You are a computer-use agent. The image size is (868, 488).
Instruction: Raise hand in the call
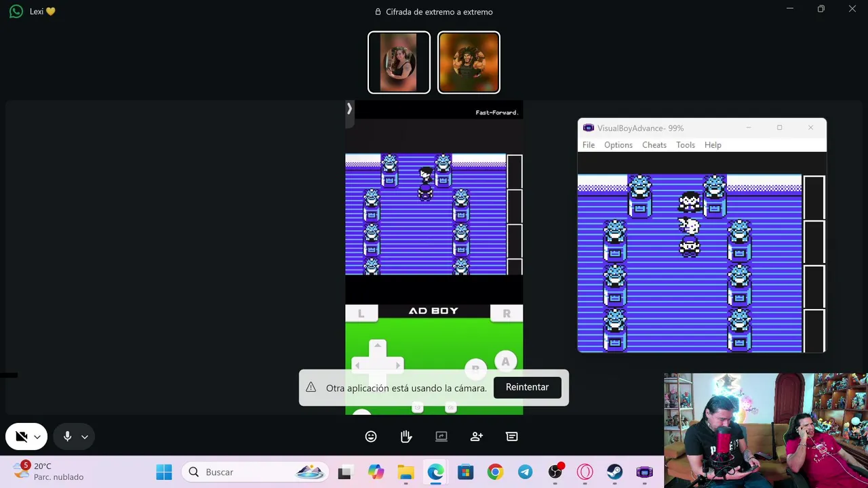(x=406, y=436)
